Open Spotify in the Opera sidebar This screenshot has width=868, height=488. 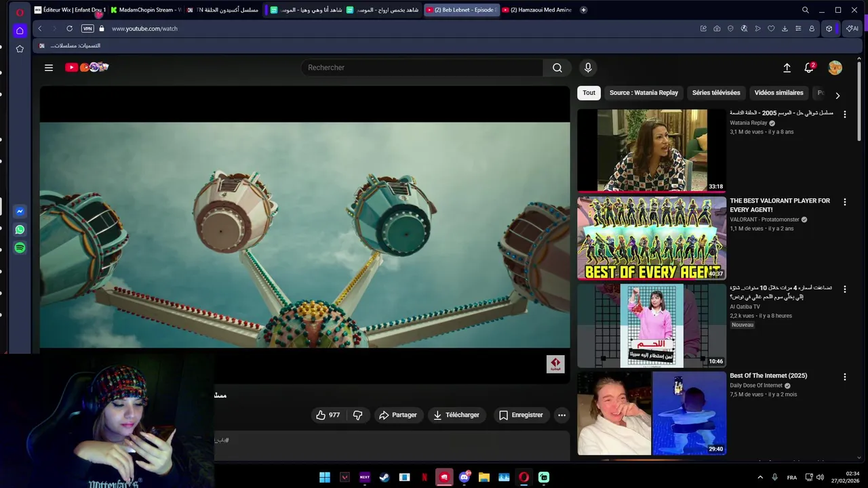point(20,248)
